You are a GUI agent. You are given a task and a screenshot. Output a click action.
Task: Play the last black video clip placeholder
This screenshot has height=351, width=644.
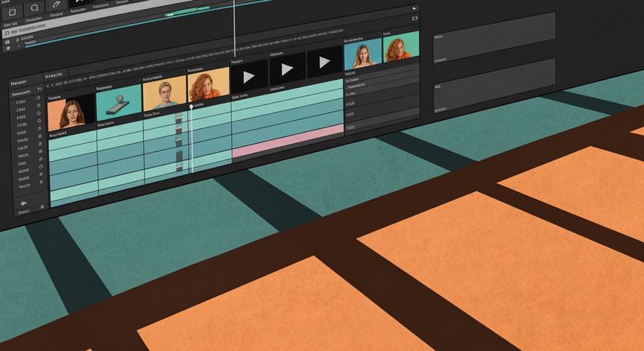324,63
